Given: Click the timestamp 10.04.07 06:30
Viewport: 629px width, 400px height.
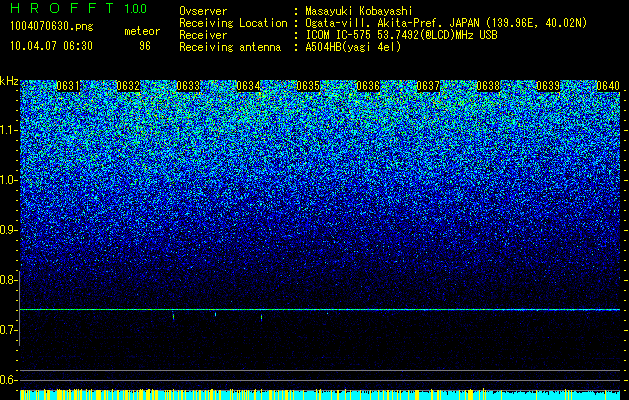Looking at the screenshot, I should coord(51,46).
